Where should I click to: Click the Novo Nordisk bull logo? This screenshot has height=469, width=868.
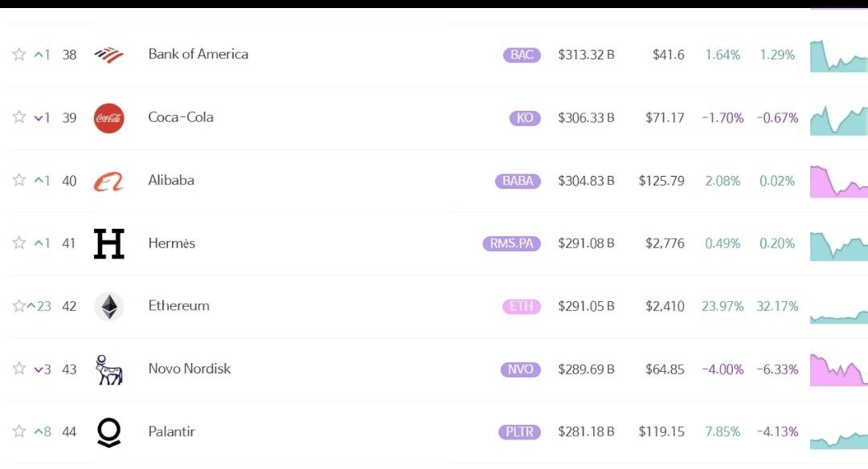point(109,369)
